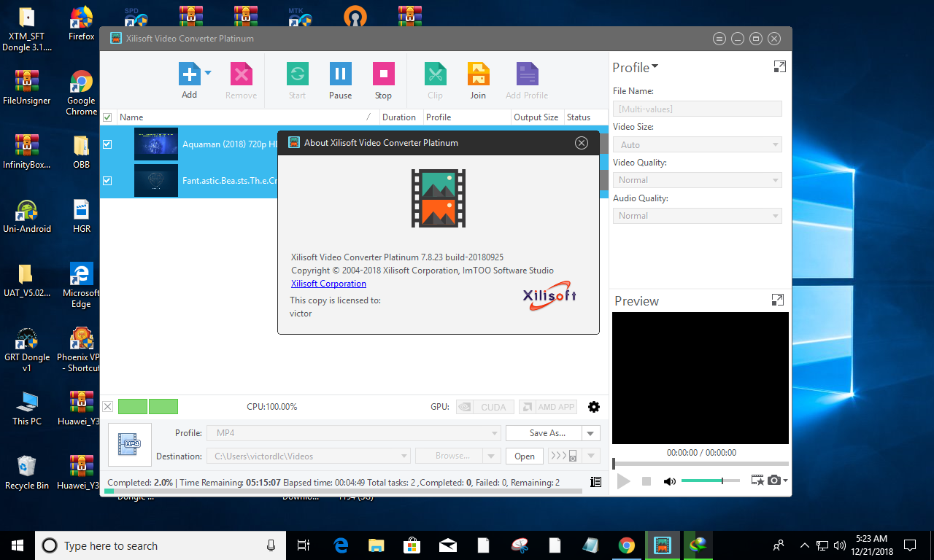Open the bottom Profile MP4 combo box
The width and height of the screenshot is (934, 560).
click(x=354, y=433)
